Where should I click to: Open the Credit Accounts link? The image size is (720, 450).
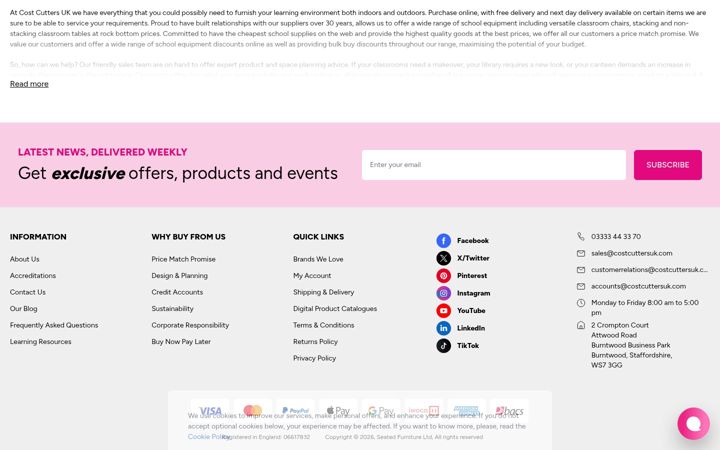177,292
